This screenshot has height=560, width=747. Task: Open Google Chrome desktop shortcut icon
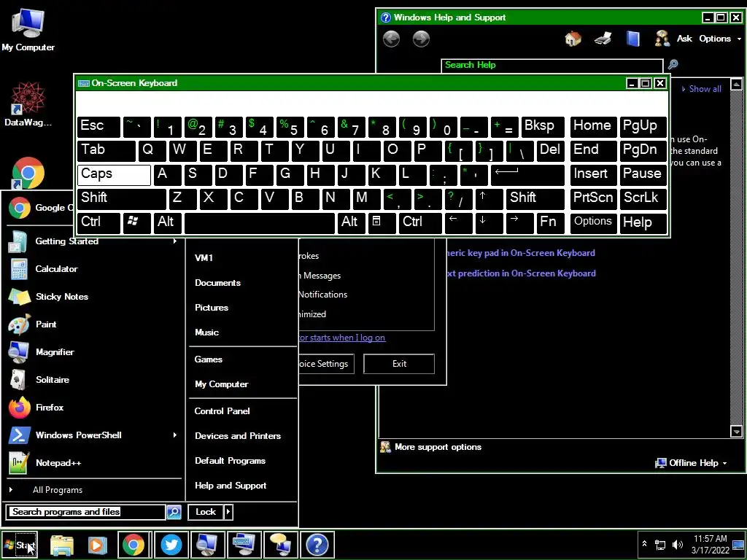coord(28,173)
